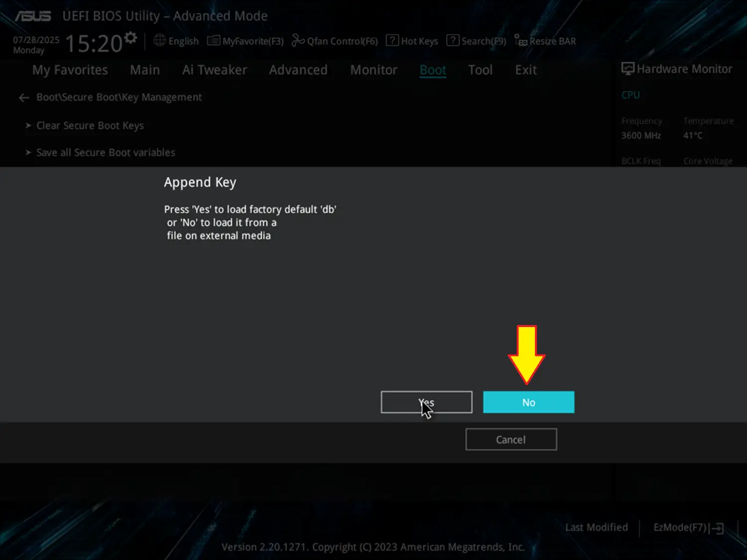Click the settings gear beside the clock
747x560 pixels.
(x=130, y=38)
